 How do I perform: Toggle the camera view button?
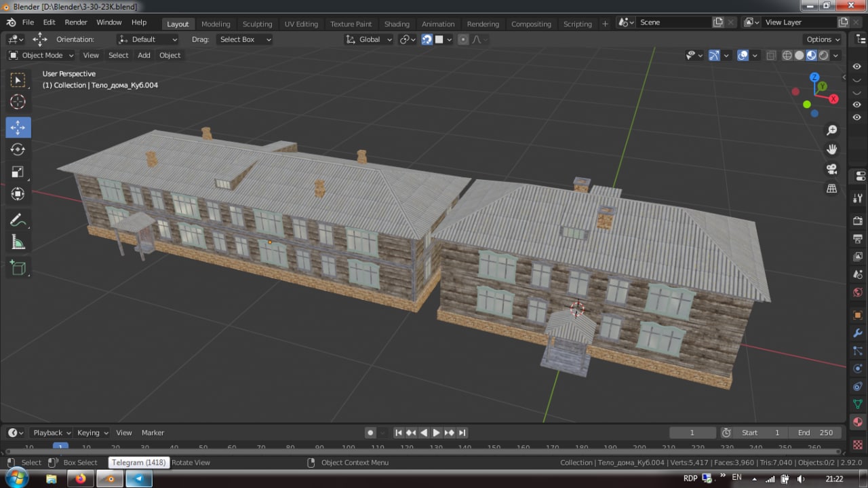[x=831, y=169]
